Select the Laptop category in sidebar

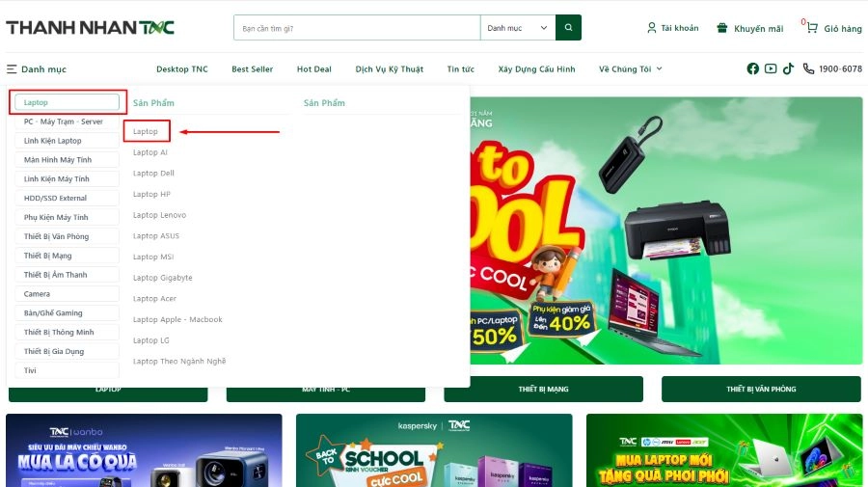point(67,102)
